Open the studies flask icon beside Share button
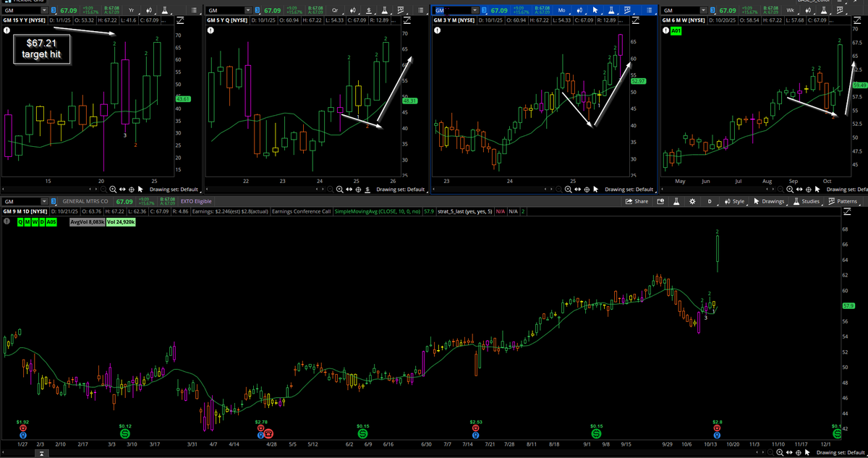Screen dimensions: 868x458 coord(676,201)
